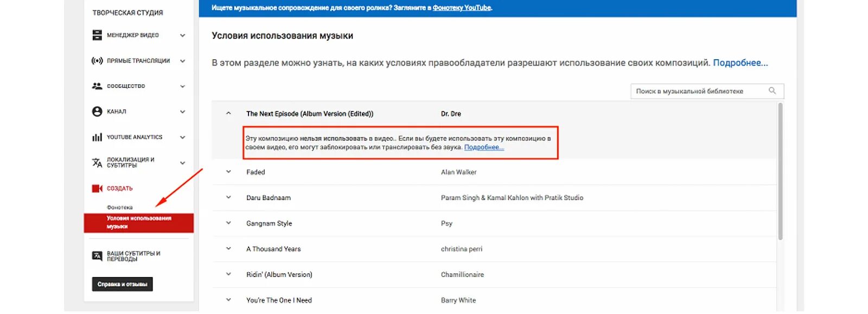This screenshot has height=314, width=868.
Task: Click the Ваши субтитры и переводы icon
Action: [97, 256]
